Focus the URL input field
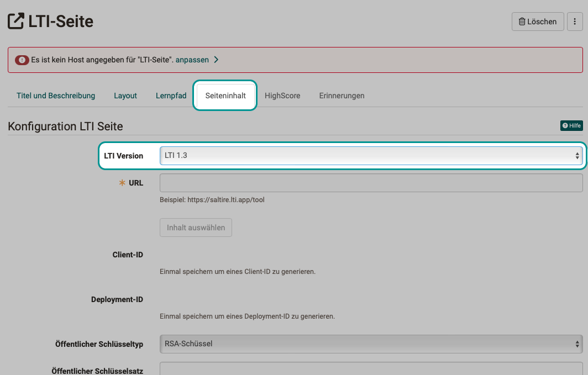 click(x=371, y=183)
